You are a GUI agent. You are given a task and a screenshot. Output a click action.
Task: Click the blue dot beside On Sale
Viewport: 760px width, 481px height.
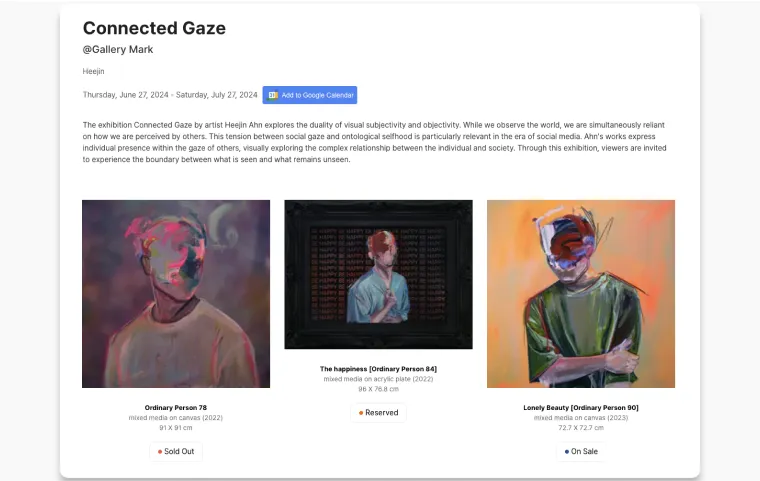567,452
